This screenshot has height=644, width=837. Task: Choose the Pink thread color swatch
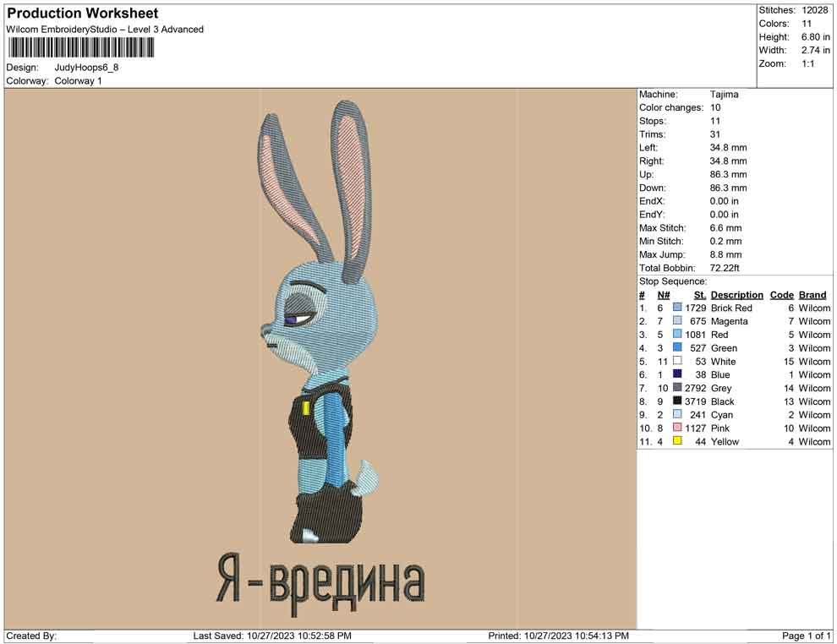pos(677,428)
